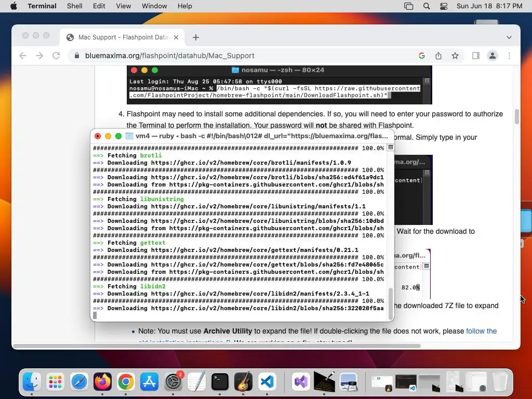The image size is (532, 399).
Task: Open the Shell menu
Action: point(75,6)
